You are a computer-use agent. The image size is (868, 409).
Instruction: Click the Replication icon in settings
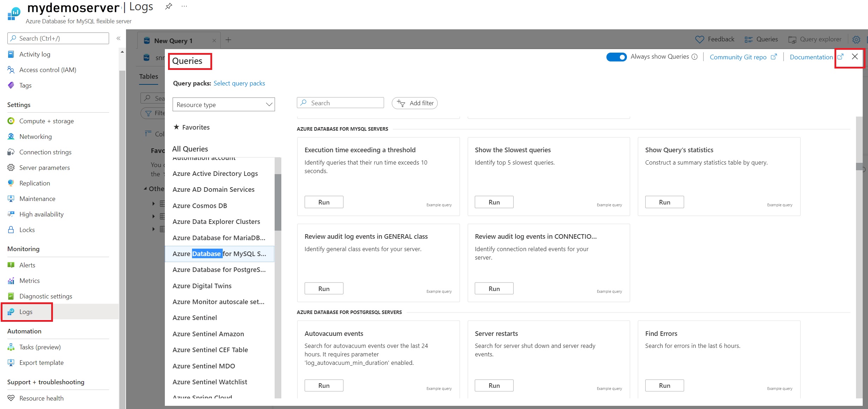pyautogui.click(x=11, y=183)
